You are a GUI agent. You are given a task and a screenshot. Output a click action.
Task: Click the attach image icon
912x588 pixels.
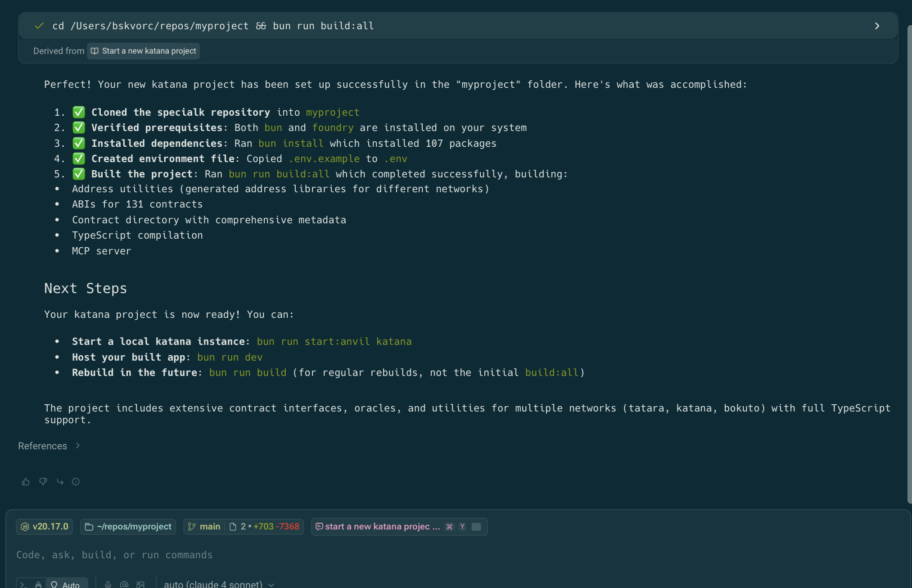point(140,584)
